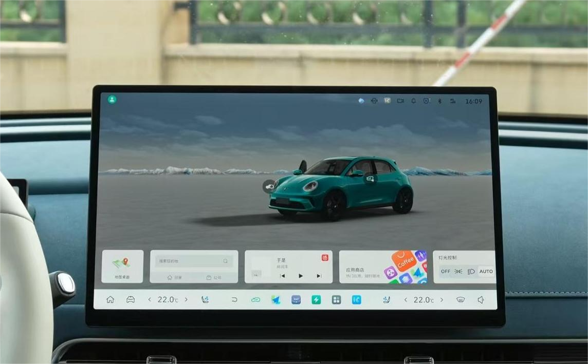This screenshot has height=364, width=588.
Task: Increase driver temperature
Action: click(186, 300)
